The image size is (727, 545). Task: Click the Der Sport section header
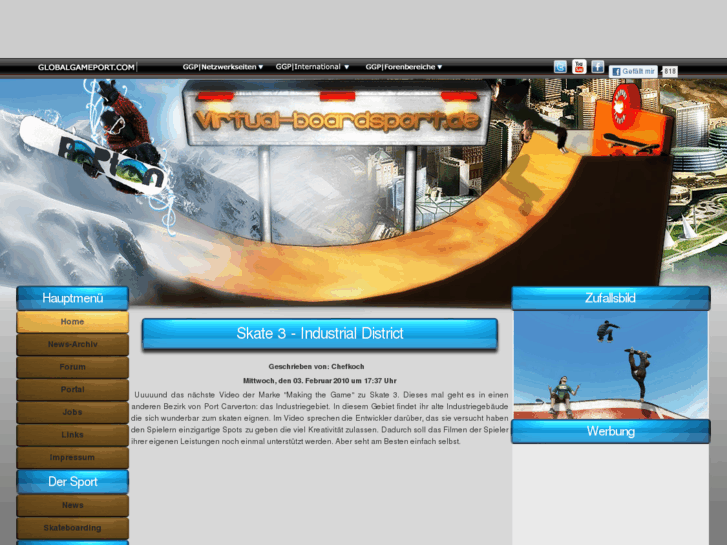[x=72, y=482]
